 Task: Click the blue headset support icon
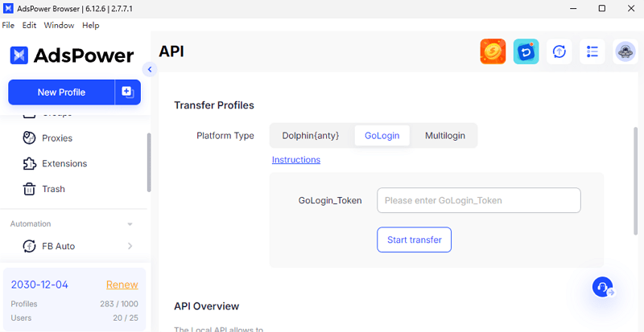[602, 287]
